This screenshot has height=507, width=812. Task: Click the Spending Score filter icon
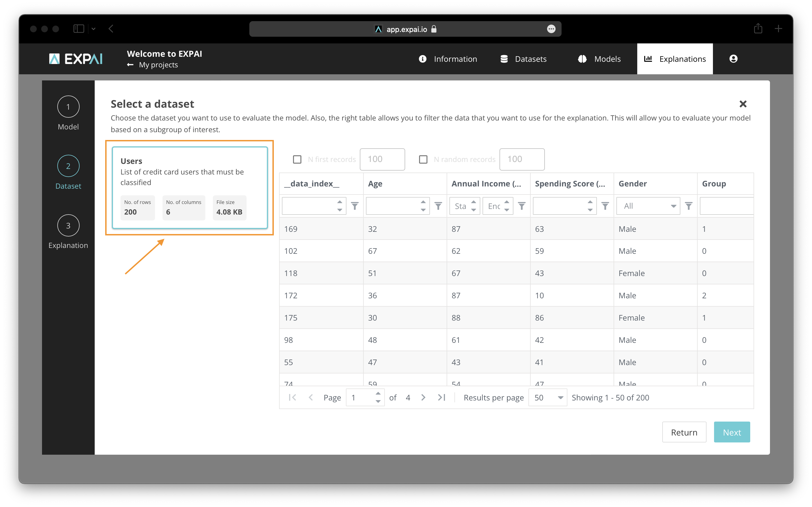605,206
